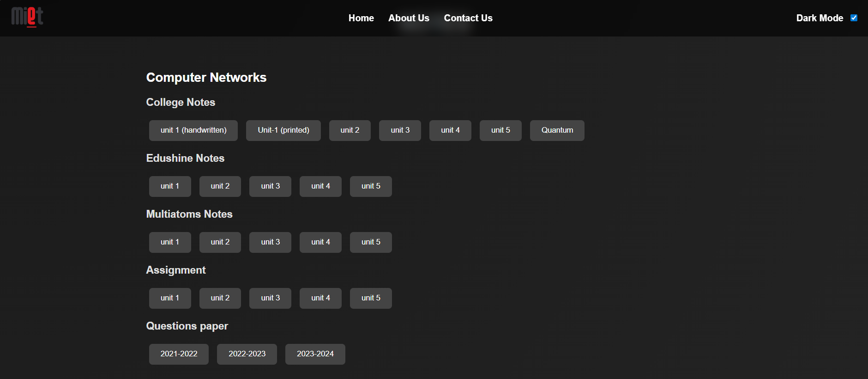This screenshot has width=868, height=379.
Task: Open Edushine Notes unit 4
Action: click(x=320, y=186)
